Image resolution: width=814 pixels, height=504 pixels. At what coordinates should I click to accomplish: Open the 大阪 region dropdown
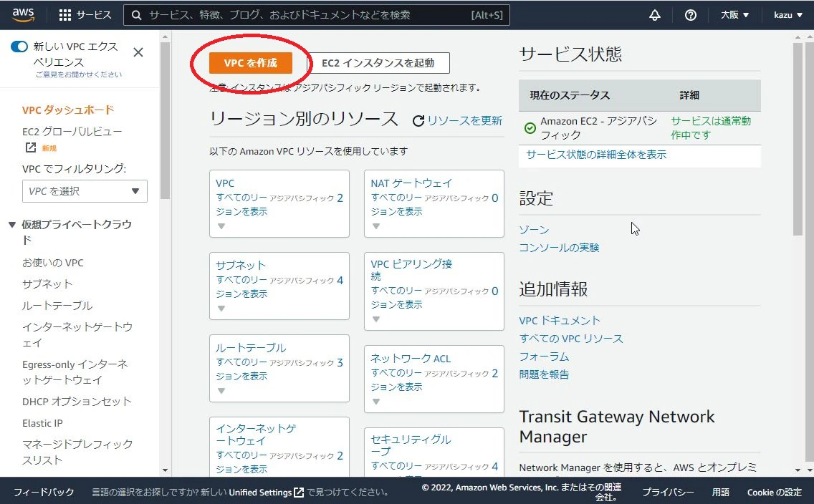click(x=734, y=15)
